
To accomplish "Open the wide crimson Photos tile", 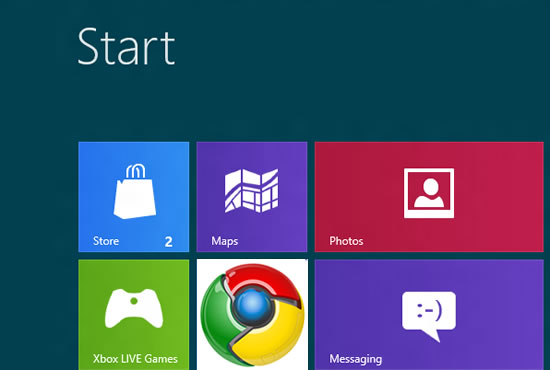I will click(x=429, y=197).
